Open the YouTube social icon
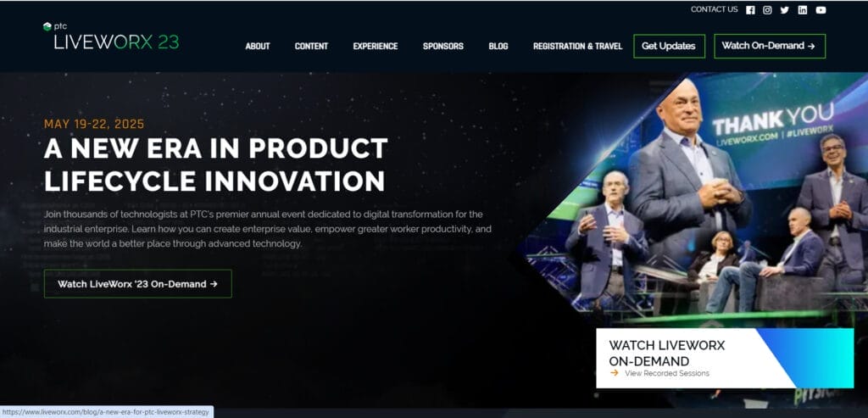The height and width of the screenshot is (418, 868). [x=821, y=10]
